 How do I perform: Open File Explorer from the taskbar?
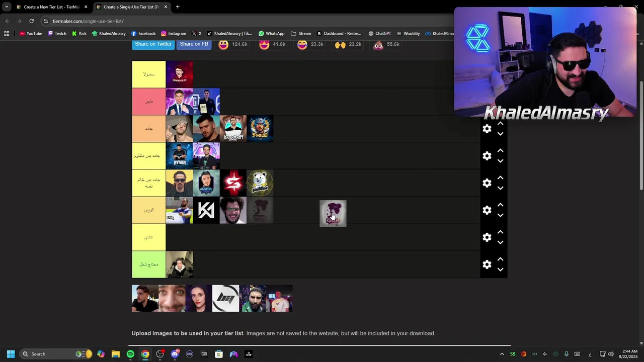pyautogui.click(x=116, y=354)
